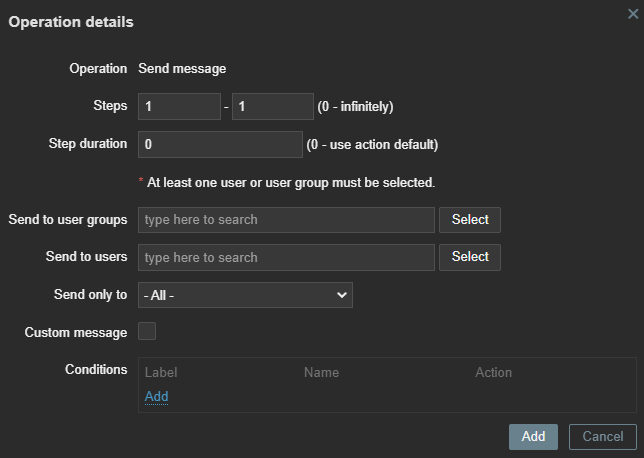This screenshot has width=644, height=458.
Task: Click the Name column header in Conditions
Action: 321,373
